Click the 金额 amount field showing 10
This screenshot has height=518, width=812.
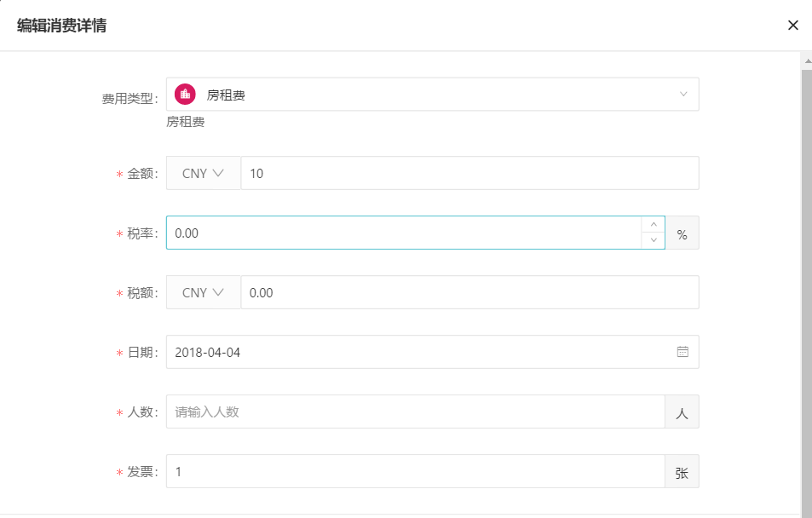point(469,173)
